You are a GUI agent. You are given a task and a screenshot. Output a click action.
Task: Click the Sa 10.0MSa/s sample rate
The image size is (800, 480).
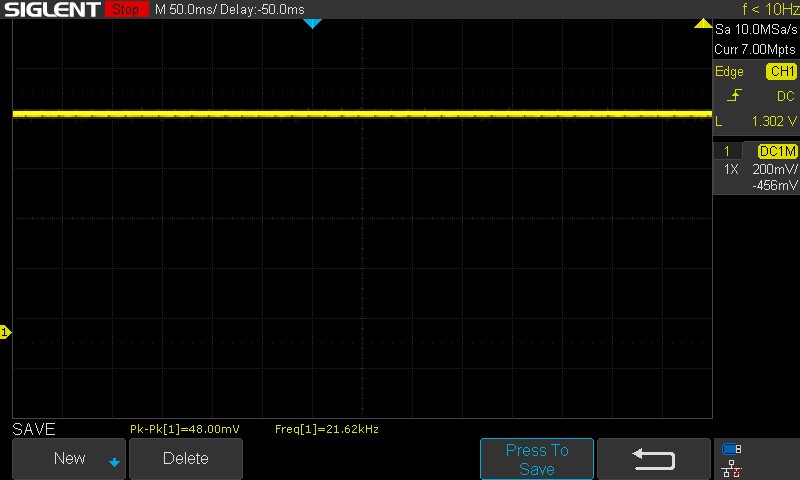coord(756,30)
